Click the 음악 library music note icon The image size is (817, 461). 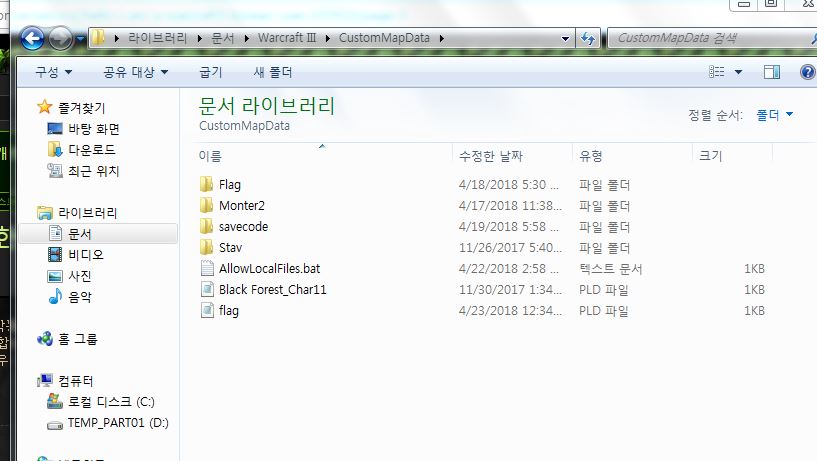point(55,296)
